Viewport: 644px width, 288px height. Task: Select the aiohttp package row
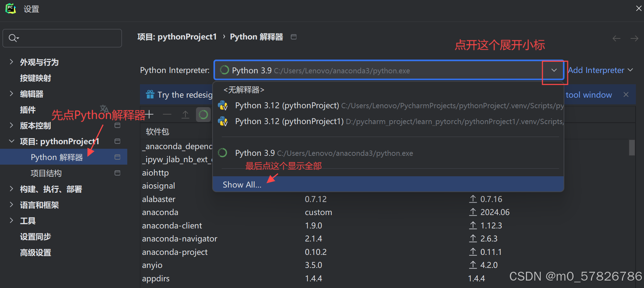(x=155, y=173)
